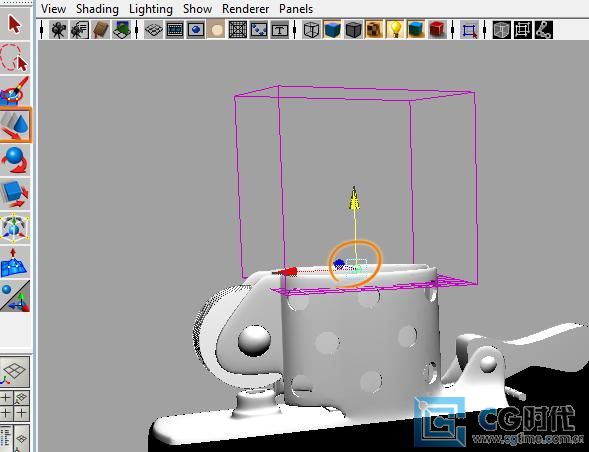Select the Scale tool
Screen dimensions: 589x452
tap(15, 193)
